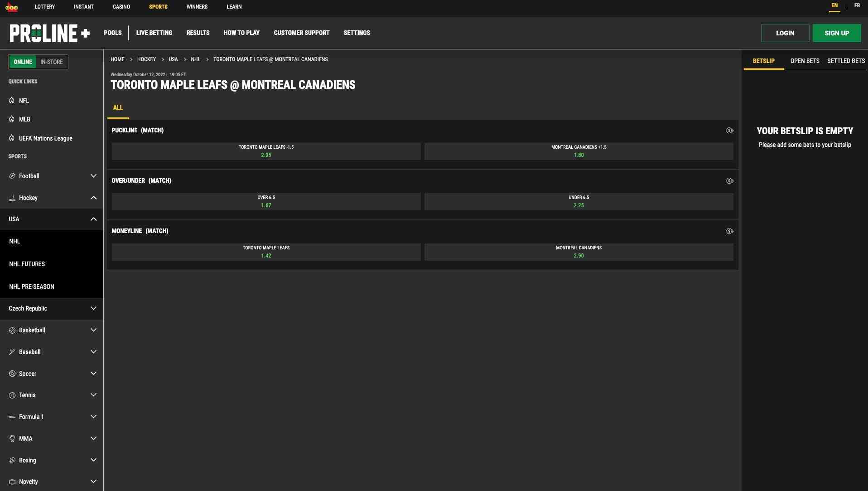The width and height of the screenshot is (868, 491).
Task: Expand the Baseball section chevron
Action: 93,352
